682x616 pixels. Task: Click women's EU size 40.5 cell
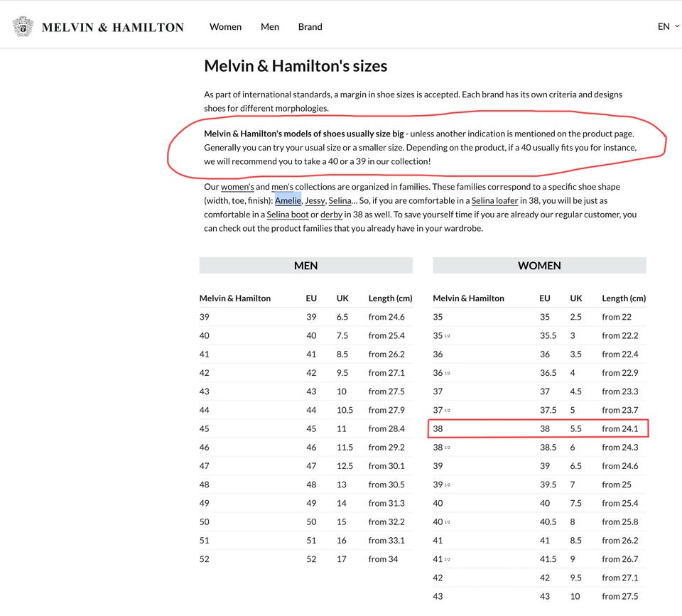pos(548,522)
